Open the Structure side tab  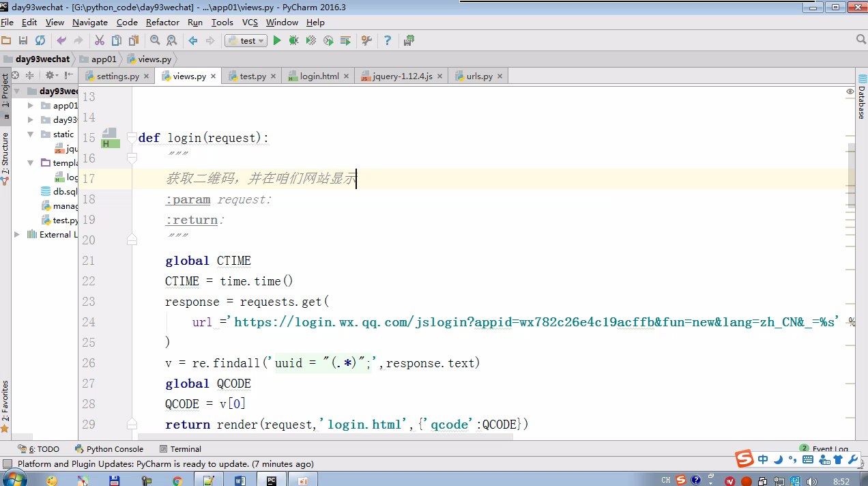coord(5,160)
